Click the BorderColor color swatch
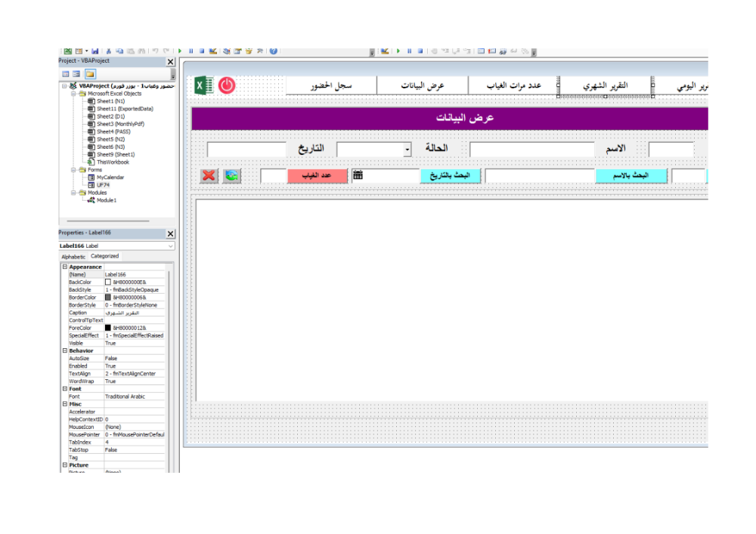756x534 pixels. click(108, 298)
